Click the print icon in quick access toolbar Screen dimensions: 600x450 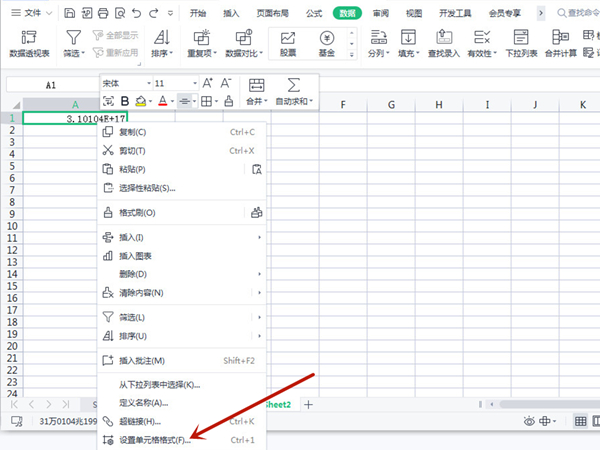point(103,13)
